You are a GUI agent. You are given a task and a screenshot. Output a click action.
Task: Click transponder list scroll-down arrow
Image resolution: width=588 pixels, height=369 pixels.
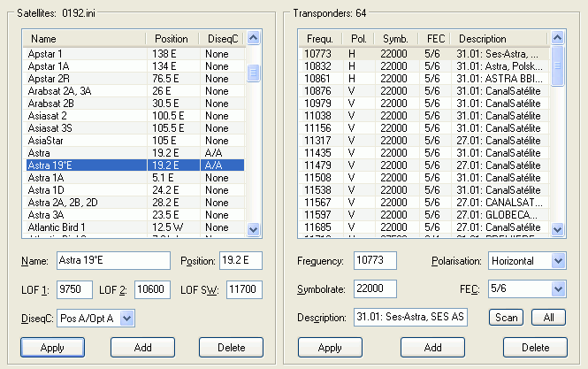(x=558, y=229)
